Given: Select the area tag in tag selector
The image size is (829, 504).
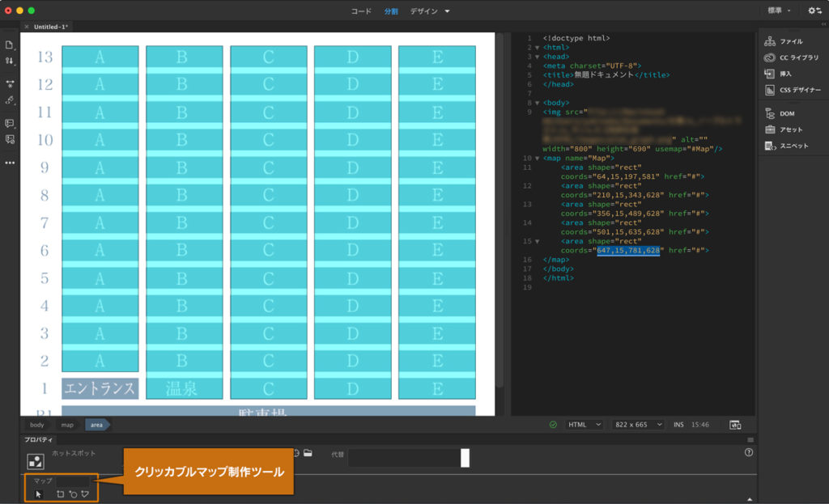Looking at the screenshot, I should (96, 423).
